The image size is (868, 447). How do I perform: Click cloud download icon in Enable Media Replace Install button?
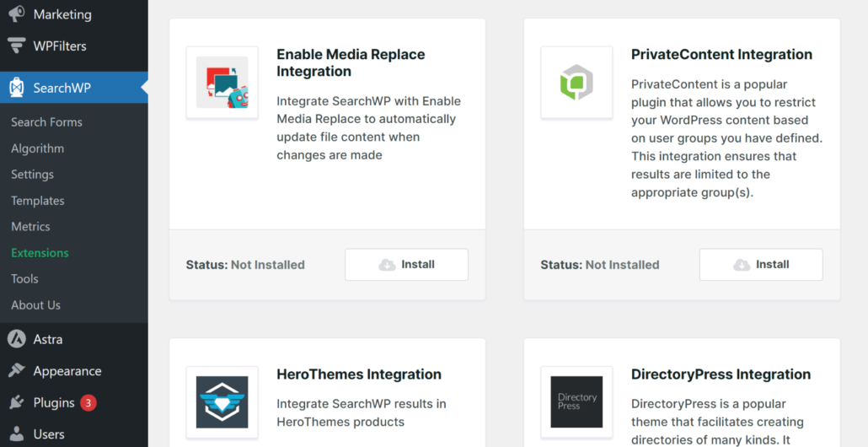(387, 265)
